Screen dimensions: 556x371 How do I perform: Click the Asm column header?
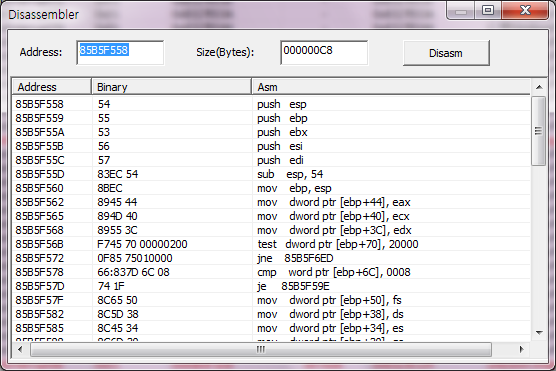click(391, 87)
